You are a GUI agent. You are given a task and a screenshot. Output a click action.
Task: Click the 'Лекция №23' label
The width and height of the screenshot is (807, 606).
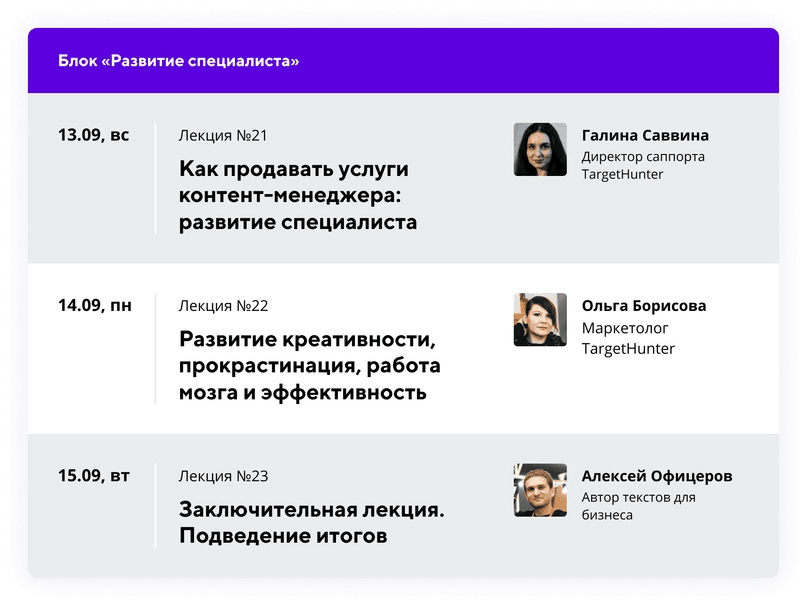(x=223, y=476)
